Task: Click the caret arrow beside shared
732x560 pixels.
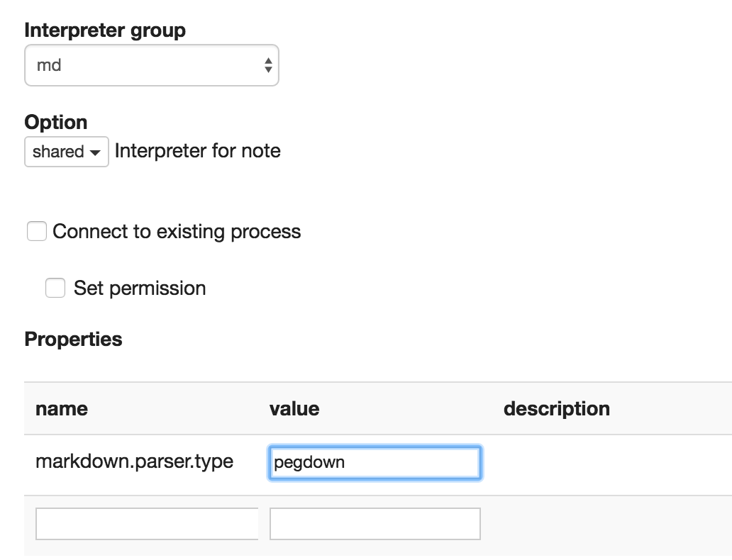Action: point(96,152)
